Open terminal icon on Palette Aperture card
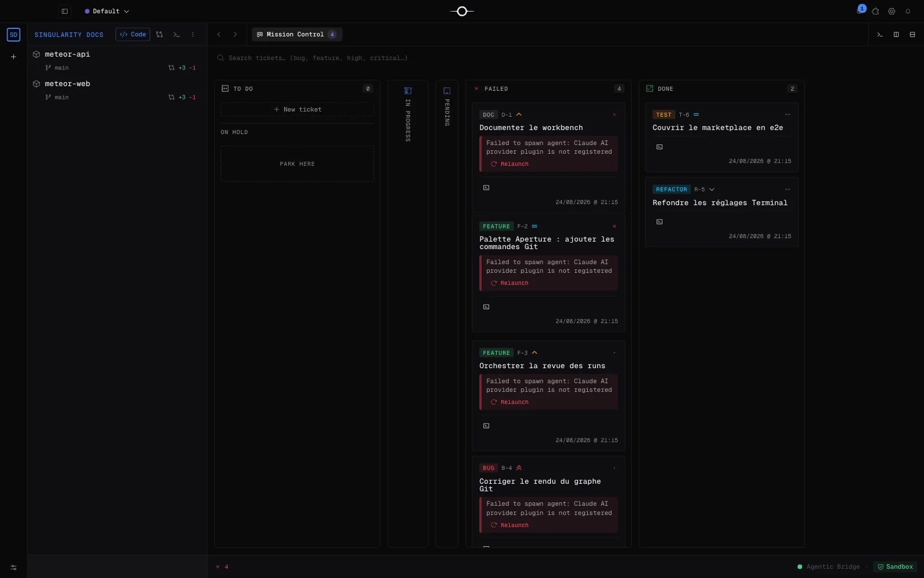Screen dimensions: 924x578 (486, 307)
